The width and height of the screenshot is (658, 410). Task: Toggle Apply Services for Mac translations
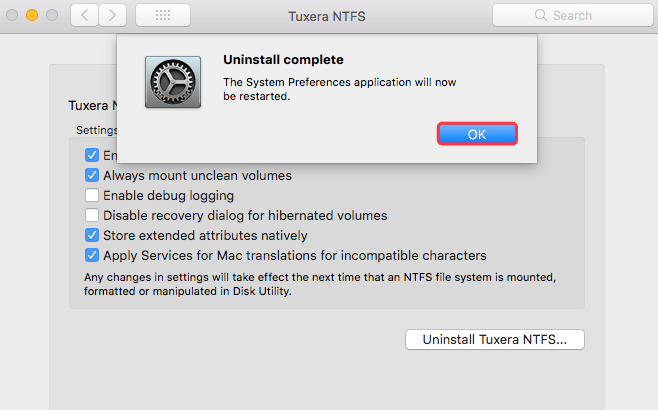pyautogui.click(x=92, y=255)
